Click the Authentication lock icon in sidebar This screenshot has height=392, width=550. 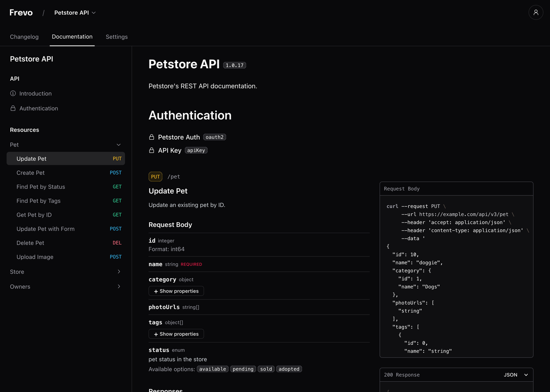[13, 108]
